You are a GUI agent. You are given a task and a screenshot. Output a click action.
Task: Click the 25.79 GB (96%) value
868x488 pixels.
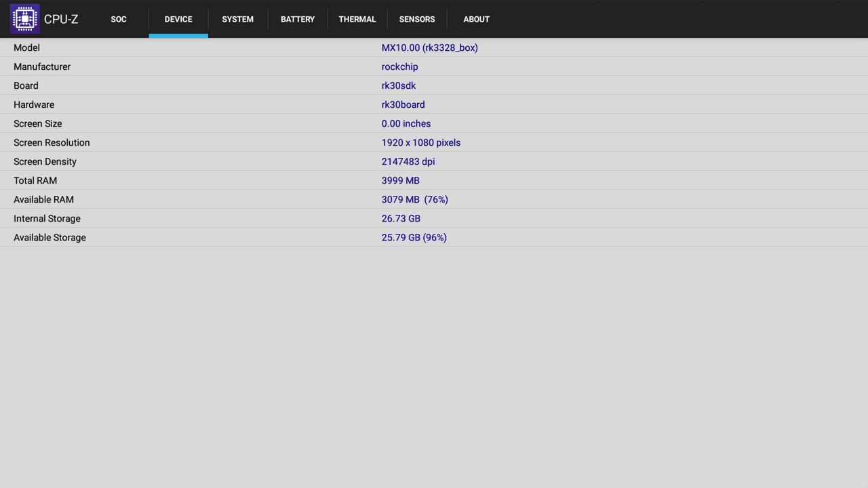[x=414, y=237]
